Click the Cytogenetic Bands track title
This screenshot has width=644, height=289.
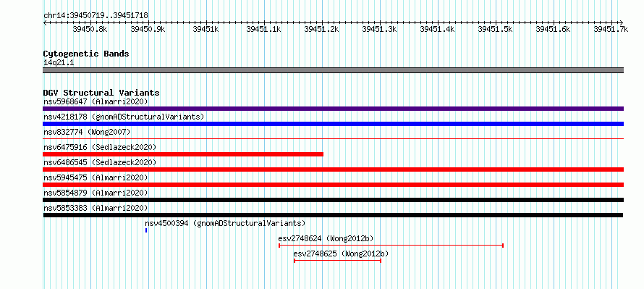tap(86, 54)
